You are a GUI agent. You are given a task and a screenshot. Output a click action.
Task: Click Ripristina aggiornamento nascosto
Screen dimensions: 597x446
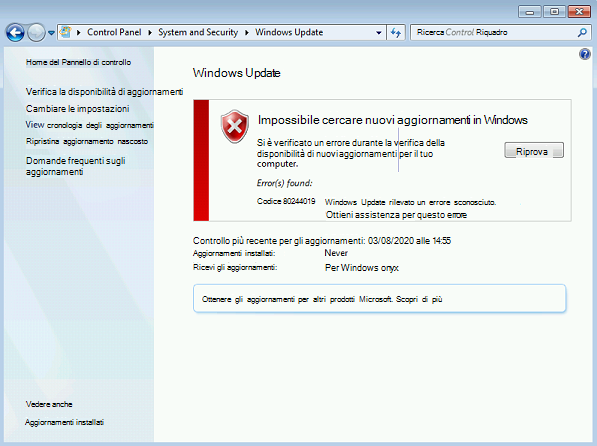tap(87, 141)
